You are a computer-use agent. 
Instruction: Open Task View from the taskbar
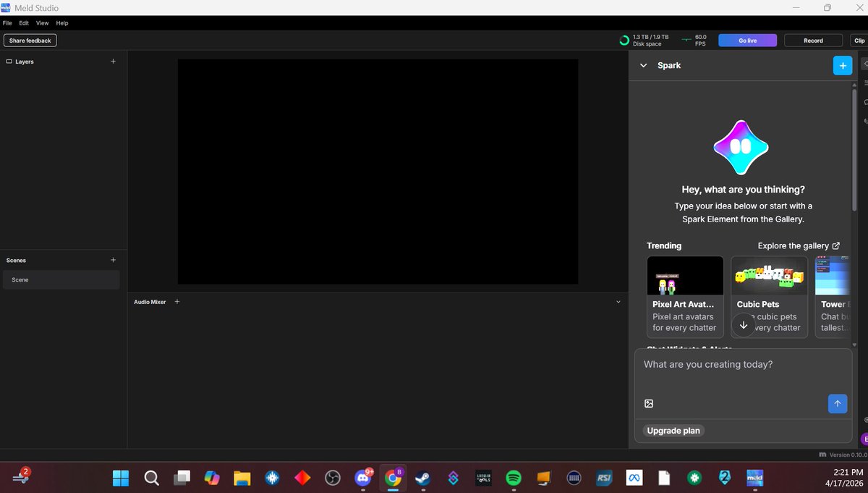coord(182,478)
